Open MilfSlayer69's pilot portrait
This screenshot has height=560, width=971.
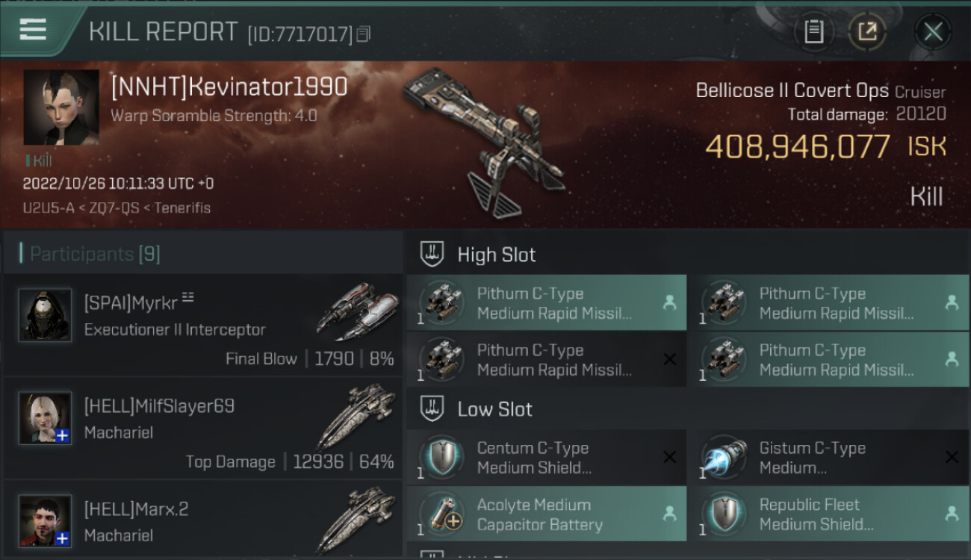45,418
